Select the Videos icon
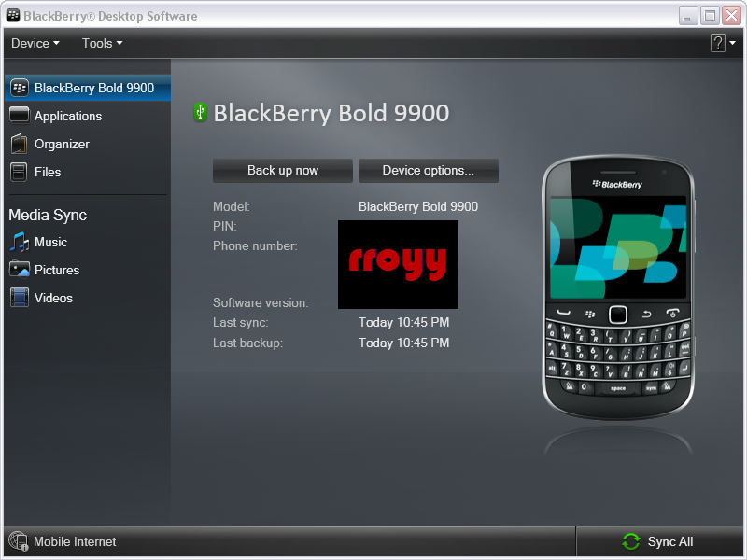The height and width of the screenshot is (560, 747). (21, 298)
